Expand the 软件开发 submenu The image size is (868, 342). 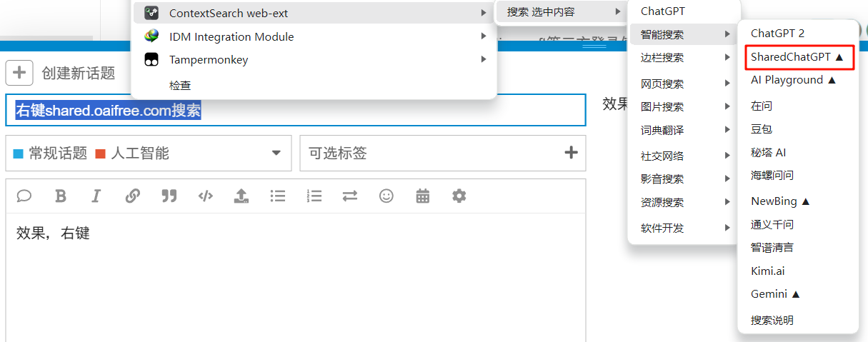tap(682, 228)
